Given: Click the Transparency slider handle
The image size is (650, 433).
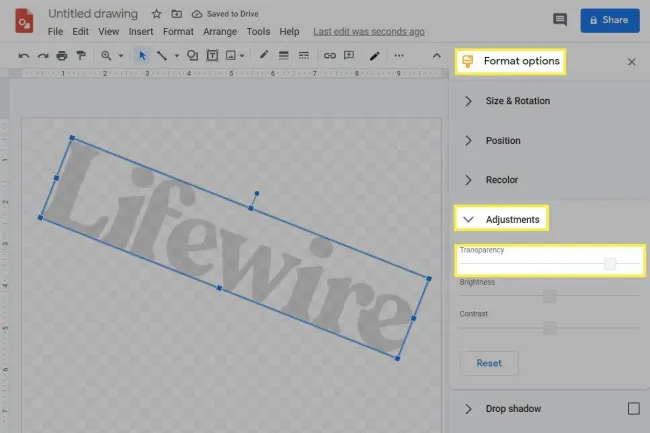Looking at the screenshot, I should click(x=609, y=264).
